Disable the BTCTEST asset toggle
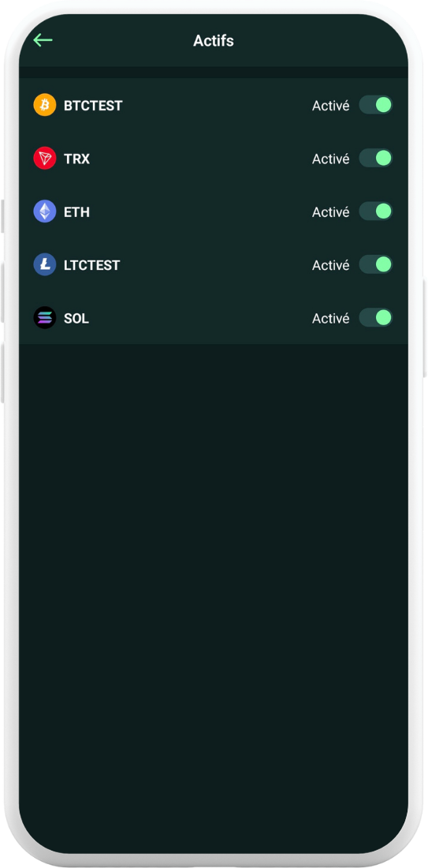This screenshot has height=868, width=428. coord(375,105)
